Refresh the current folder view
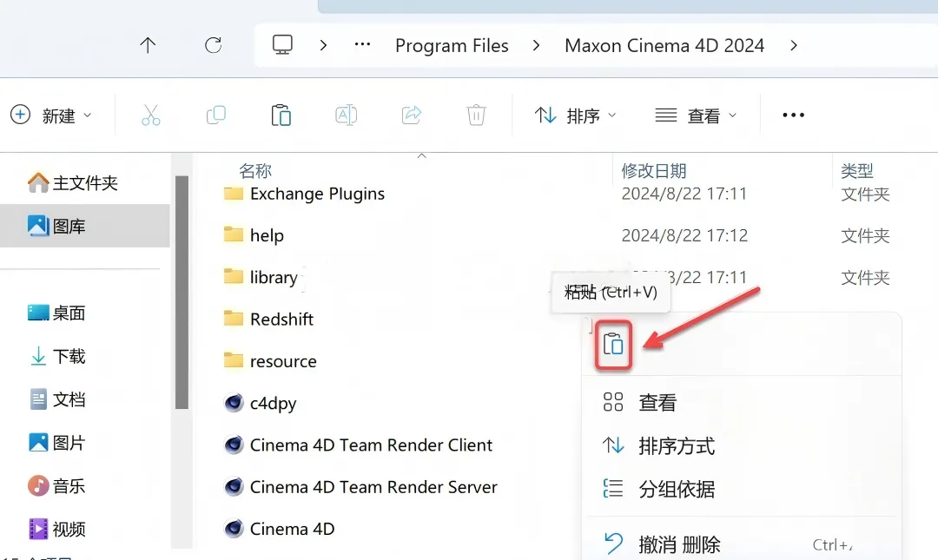 (x=214, y=45)
